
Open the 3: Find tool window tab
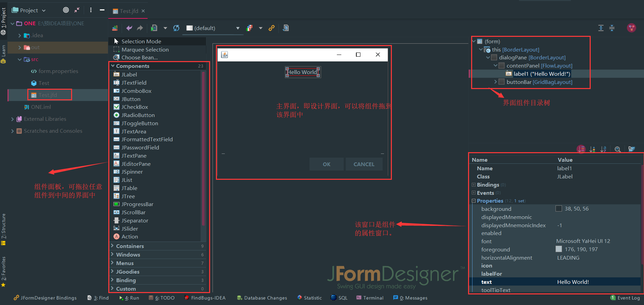pyautogui.click(x=98, y=298)
